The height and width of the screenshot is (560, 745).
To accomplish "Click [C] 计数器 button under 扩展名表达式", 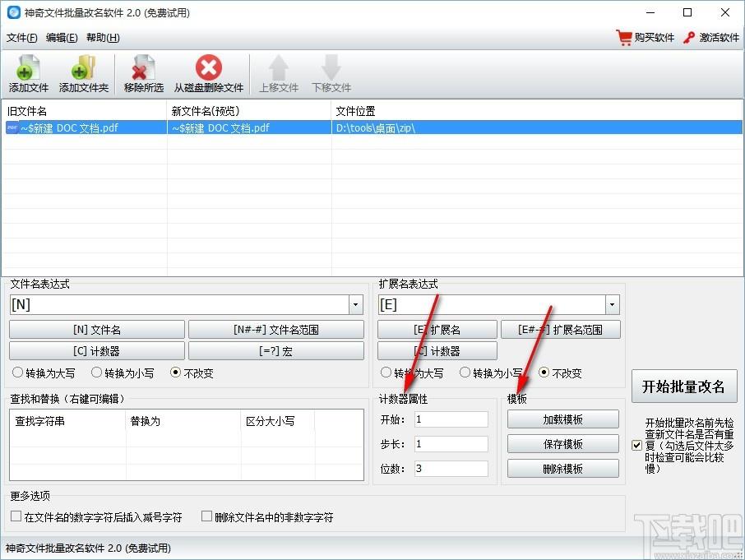I will pos(437,351).
